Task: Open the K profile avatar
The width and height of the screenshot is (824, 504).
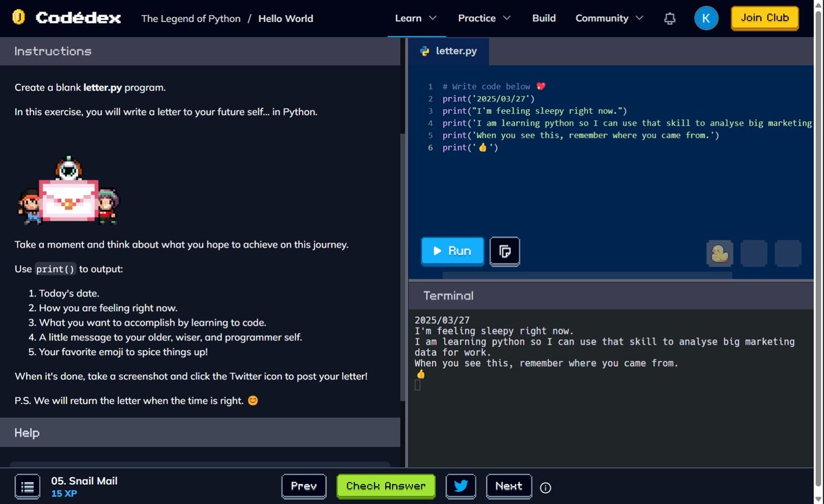Action: [x=706, y=18]
